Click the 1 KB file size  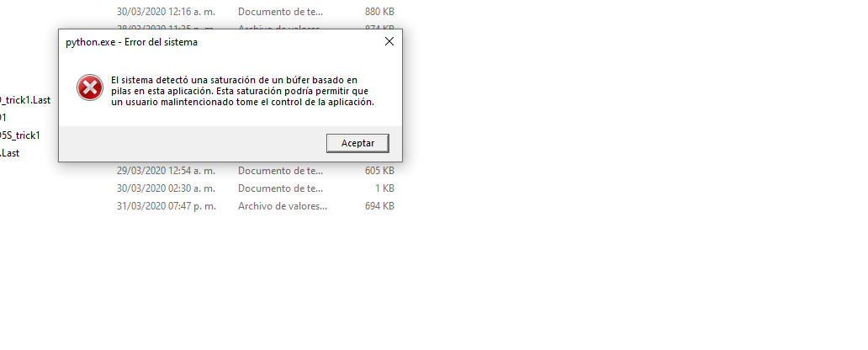[384, 188]
